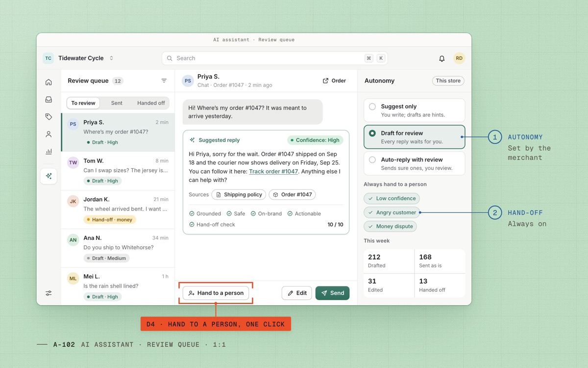The height and width of the screenshot is (368, 588).
Task: Toggle the Low confidence hand-off chip
Action: 392,198
